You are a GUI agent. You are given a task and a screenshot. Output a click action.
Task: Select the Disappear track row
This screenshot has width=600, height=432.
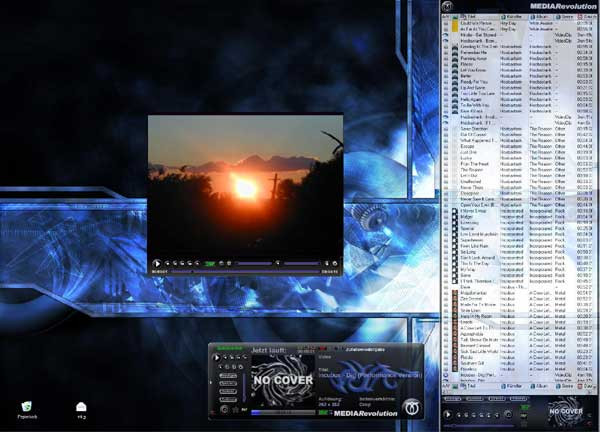(x=518, y=193)
